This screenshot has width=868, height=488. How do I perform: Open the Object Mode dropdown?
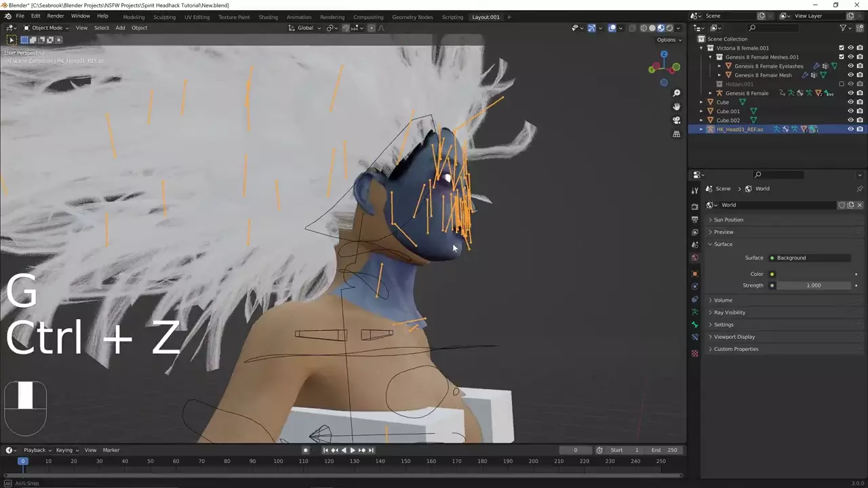click(x=47, y=28)
